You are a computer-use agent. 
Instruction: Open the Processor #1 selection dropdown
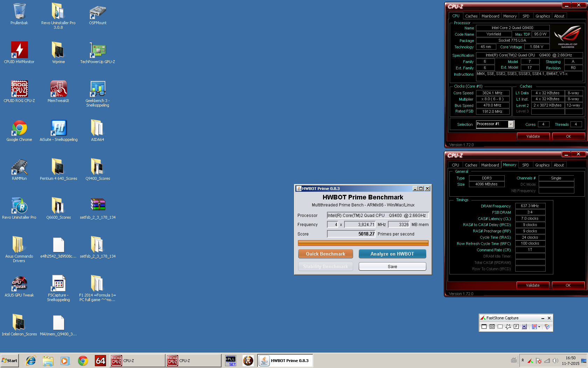(x=511, y=124)
